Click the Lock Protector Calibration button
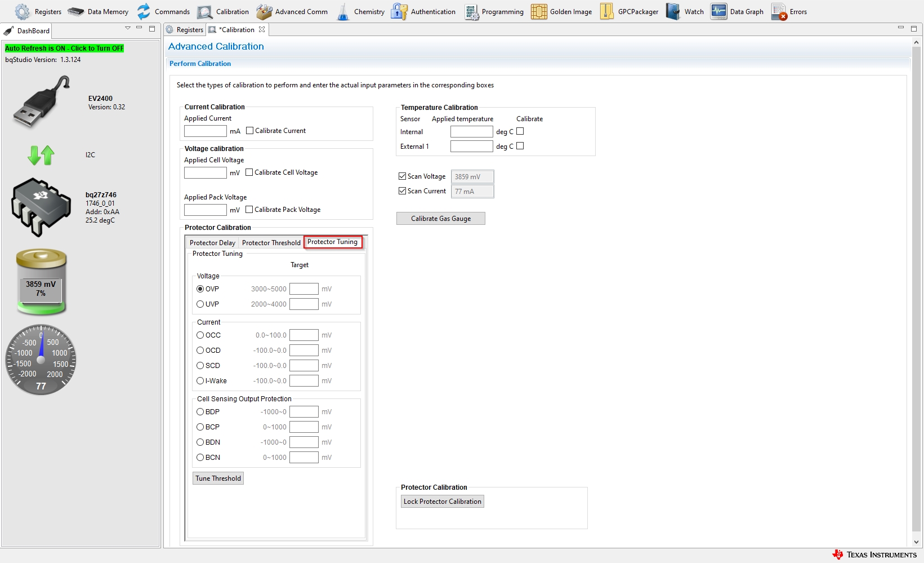 (x=442, y=502)
